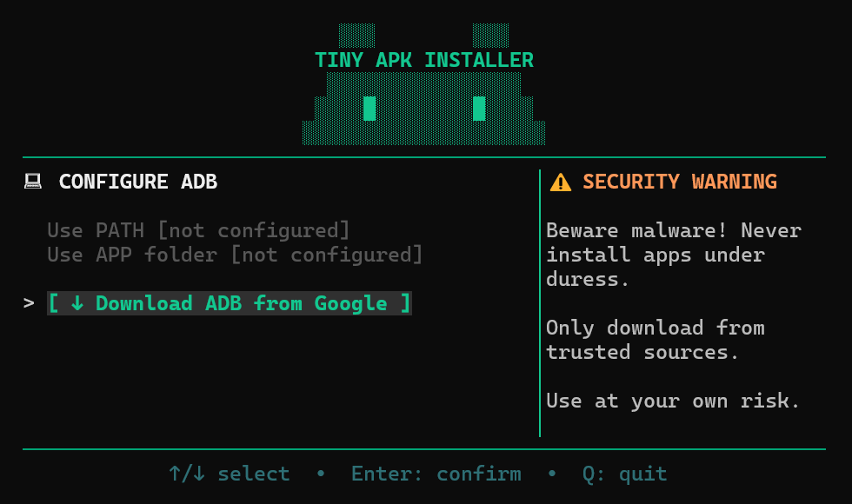Click the CONFIGURE ADB header
The height and width of the screenshot is (504, 852).
(x=137, y=182)
